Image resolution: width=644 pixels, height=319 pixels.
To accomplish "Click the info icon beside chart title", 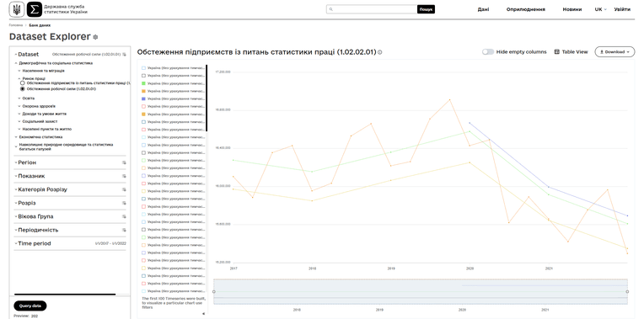I will click(x=380, y=52).
